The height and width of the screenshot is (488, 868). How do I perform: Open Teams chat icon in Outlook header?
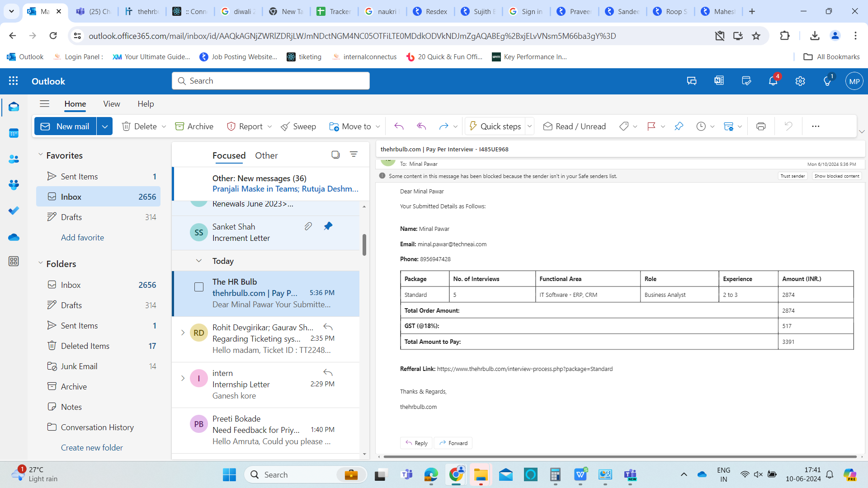coord(692,81)
